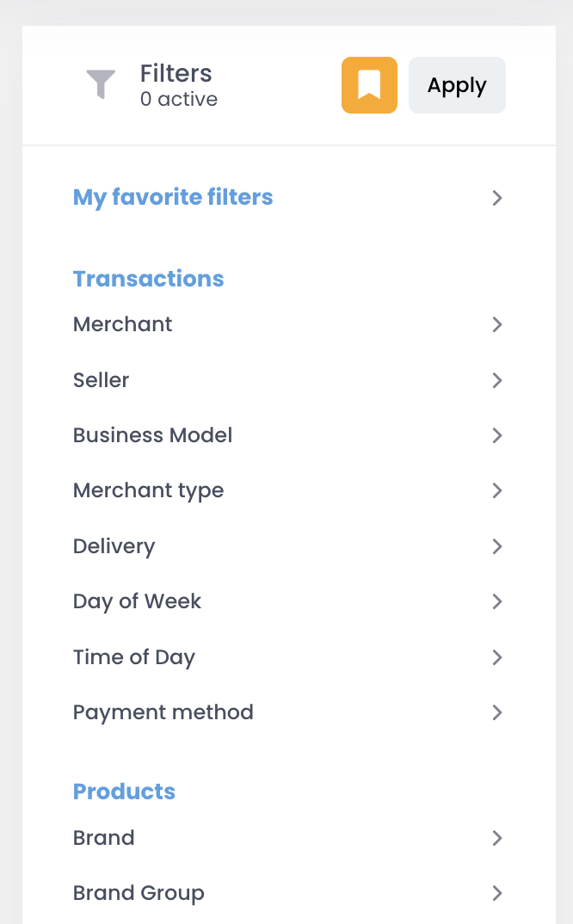Viewport: 573px width, 924px height.
Task: Expand the Brand Group chevron
Action: coord(497,893)
